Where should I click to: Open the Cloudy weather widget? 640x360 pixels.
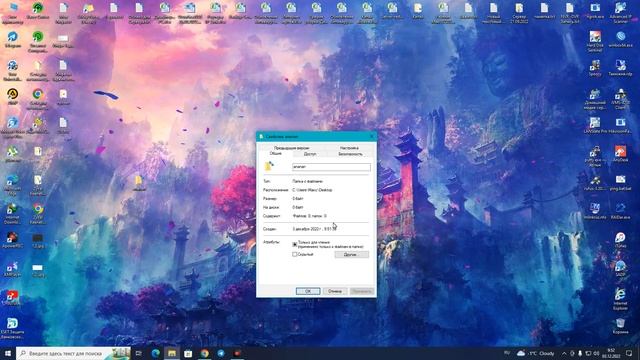(x=536, y=353)
